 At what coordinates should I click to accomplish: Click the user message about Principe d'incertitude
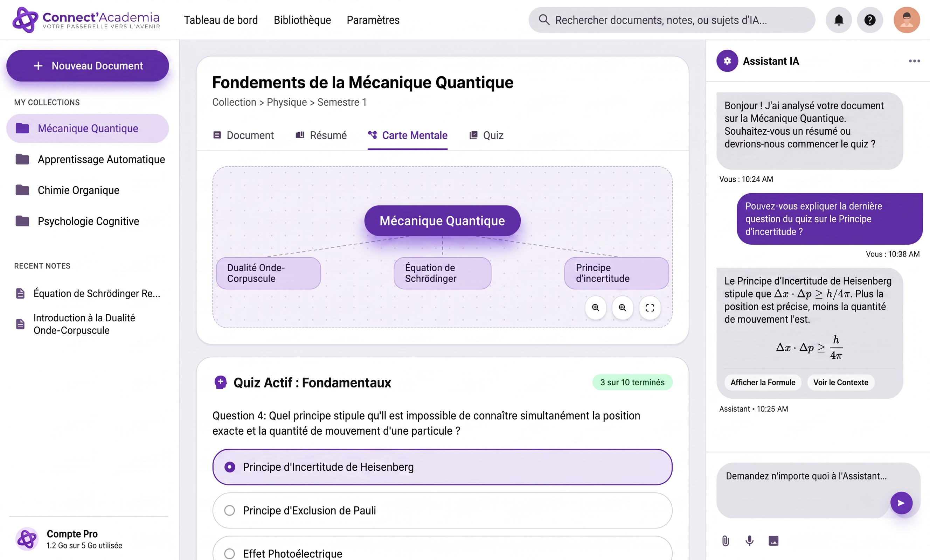[829, 219]
